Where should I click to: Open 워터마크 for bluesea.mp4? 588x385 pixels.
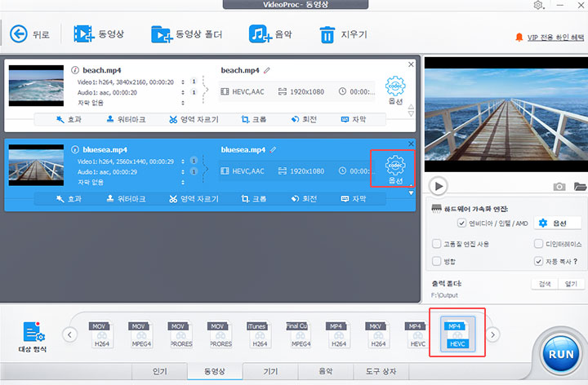(x=126, y=199)
